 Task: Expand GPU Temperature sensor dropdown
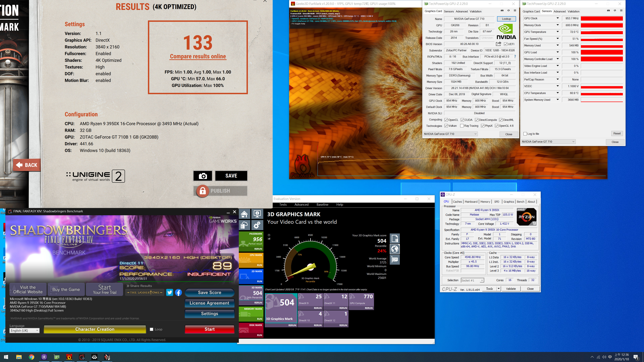(x=557, y=32)
